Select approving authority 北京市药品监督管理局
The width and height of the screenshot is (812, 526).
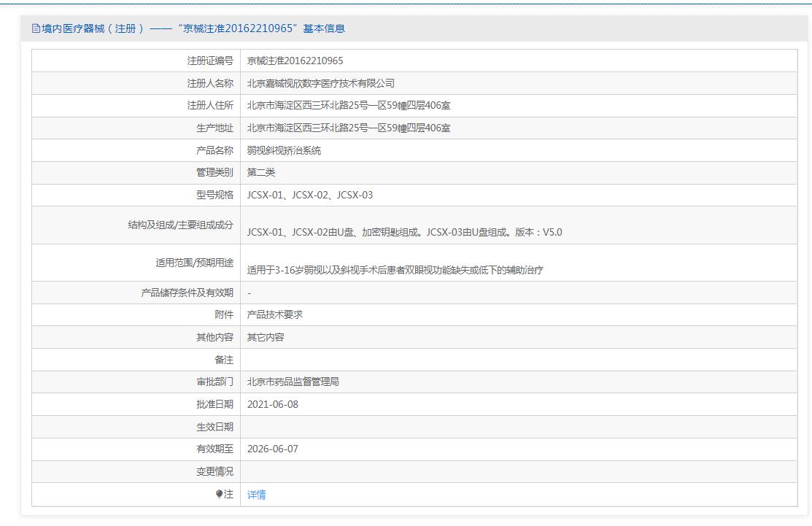(x=293, y=382)
